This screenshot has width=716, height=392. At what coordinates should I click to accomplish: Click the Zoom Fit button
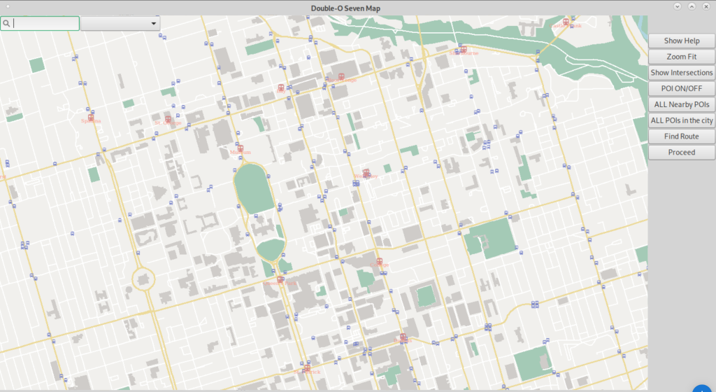tap(681, 57)
